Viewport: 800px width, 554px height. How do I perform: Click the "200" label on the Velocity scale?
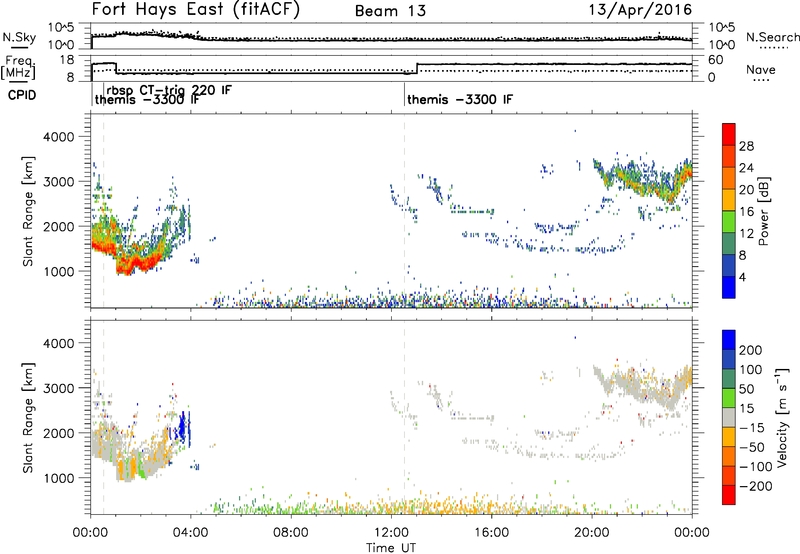(x=751, y=350)
